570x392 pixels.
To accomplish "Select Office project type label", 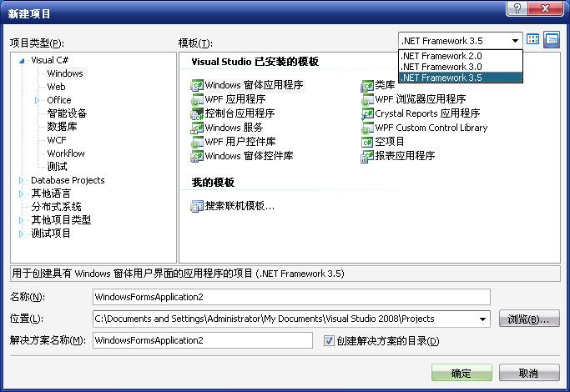I will (x=59, y=100).
